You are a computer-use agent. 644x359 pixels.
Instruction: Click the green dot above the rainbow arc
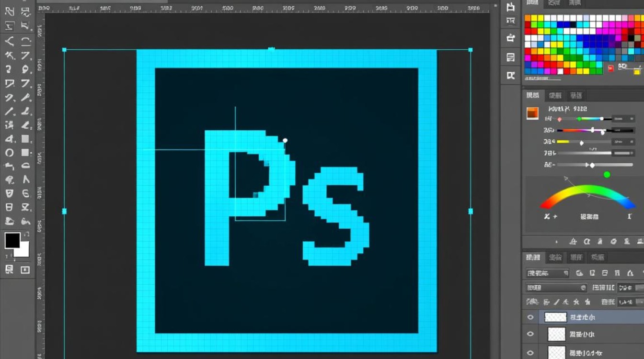click(x=607, y=175)
